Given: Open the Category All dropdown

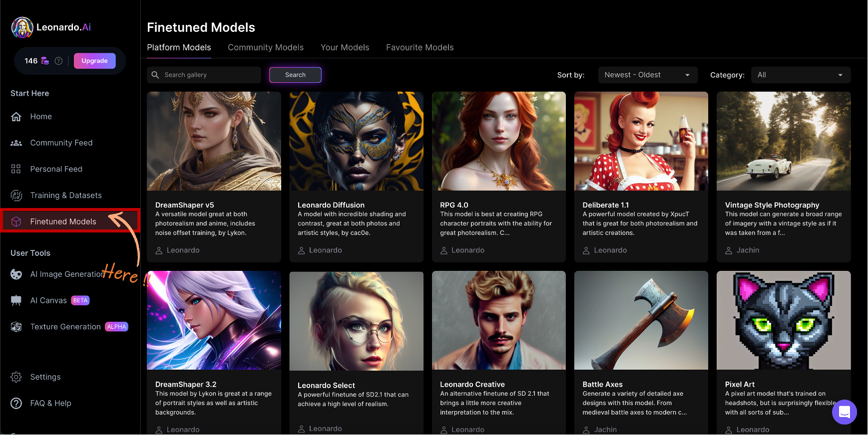Looking at the screenshot, I should point(801,75).
